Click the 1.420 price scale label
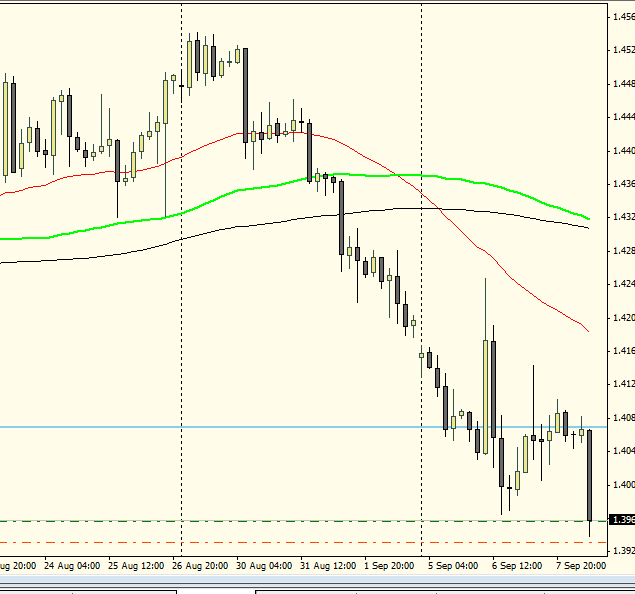 tap(624, 318)
